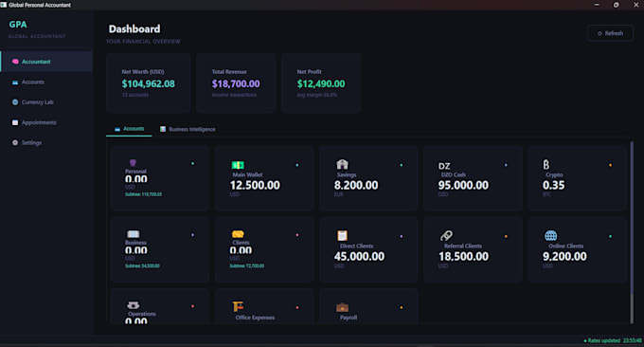Image resolution: width=644 pixels, height=347 pixels.
Task: Click the Bitcoin icon on Crypto card
Action: [x=546, y=164]
